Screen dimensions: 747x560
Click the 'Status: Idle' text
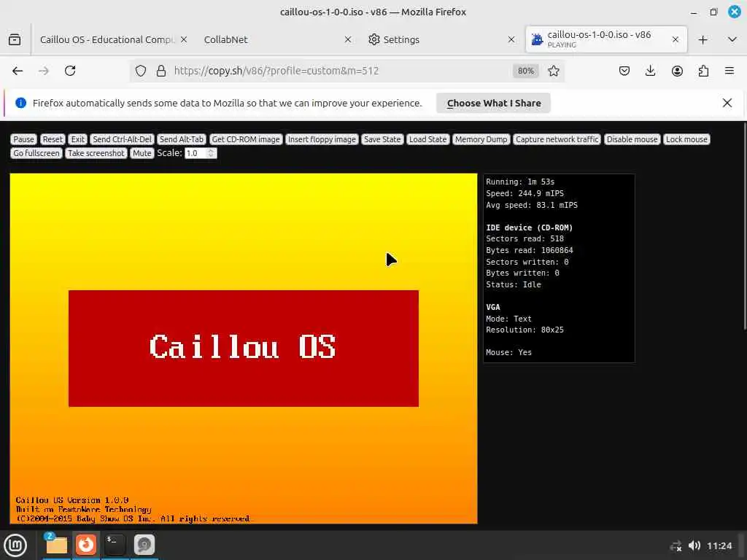click(x=513, y=284)
